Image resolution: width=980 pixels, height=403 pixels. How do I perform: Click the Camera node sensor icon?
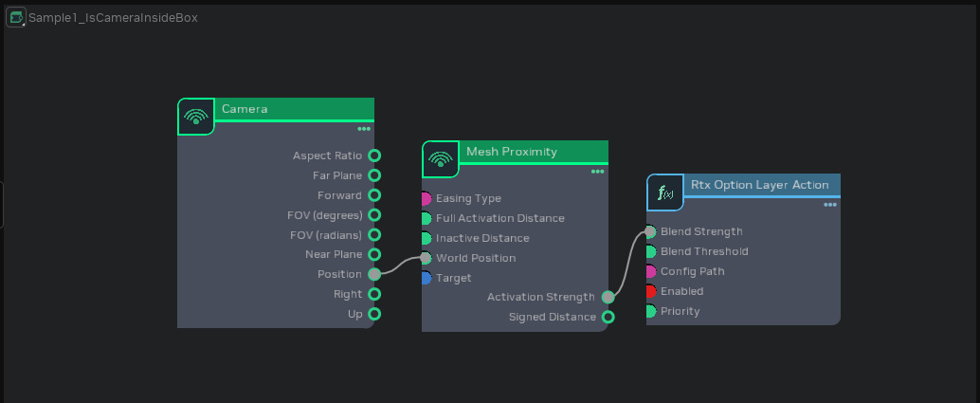click(196, 117)
